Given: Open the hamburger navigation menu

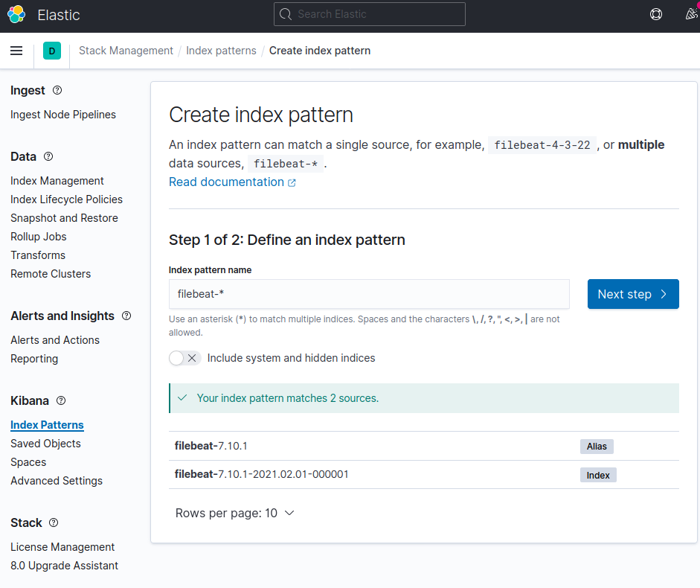Looking at the screenshot, I should point(16,51).
